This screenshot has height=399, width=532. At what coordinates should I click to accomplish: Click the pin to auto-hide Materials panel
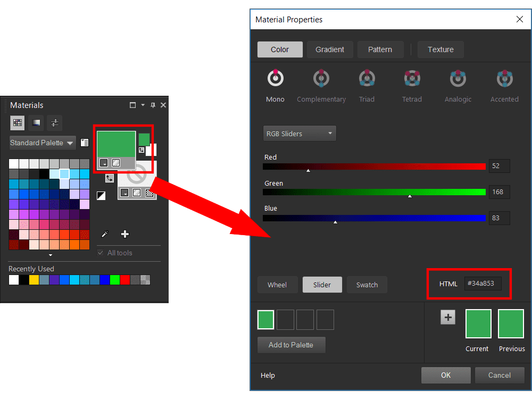[x=152, y=105]
